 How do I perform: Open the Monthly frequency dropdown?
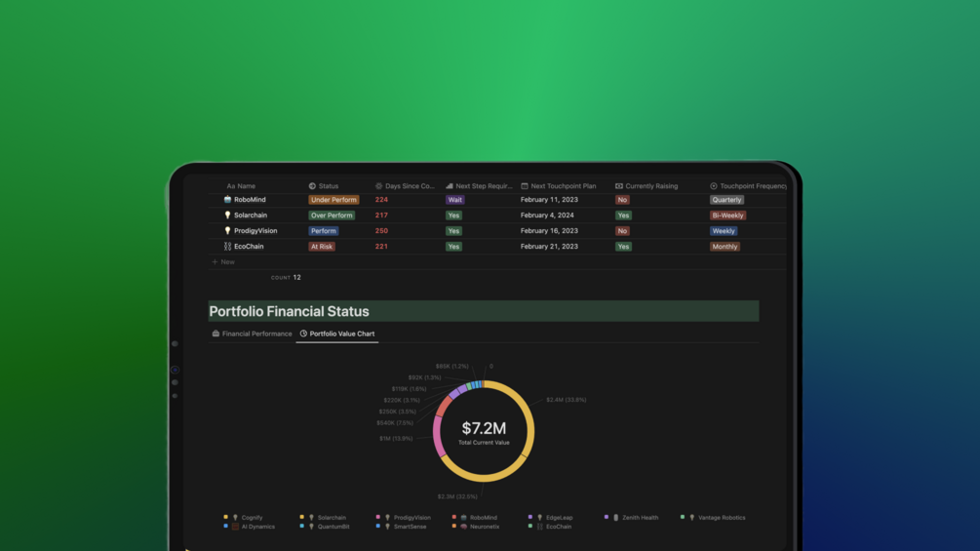click(725, 247)
